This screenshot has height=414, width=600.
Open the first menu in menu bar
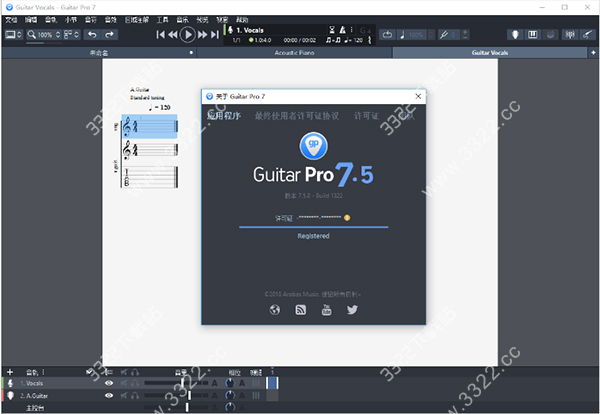(x=11, y=20)
